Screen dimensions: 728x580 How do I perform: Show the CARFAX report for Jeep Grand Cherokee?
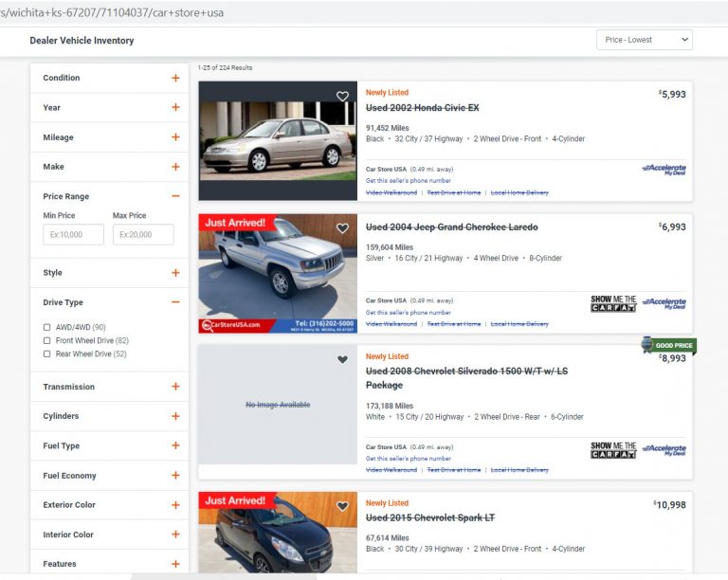[x=613, y=303]
